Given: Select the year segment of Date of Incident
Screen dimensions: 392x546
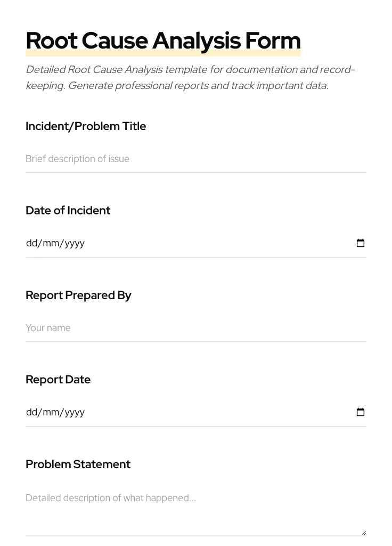Looking at the screenshot, I should [75, 243].
